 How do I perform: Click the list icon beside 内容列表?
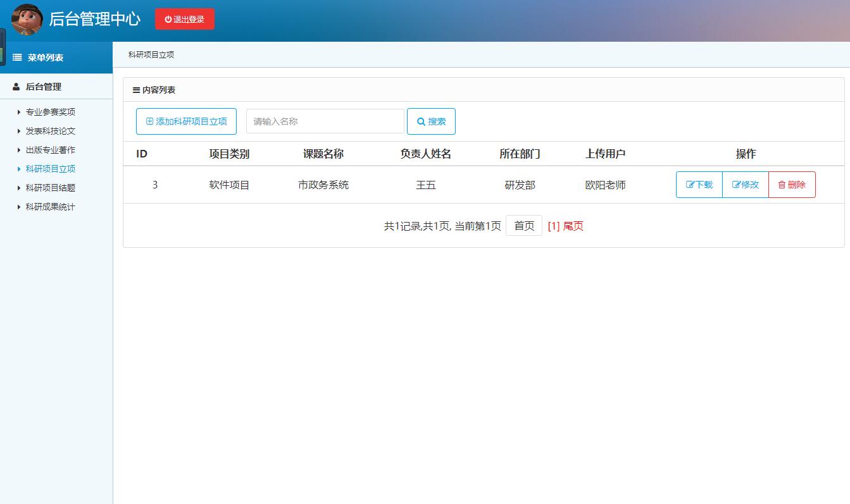coord(135,90)
